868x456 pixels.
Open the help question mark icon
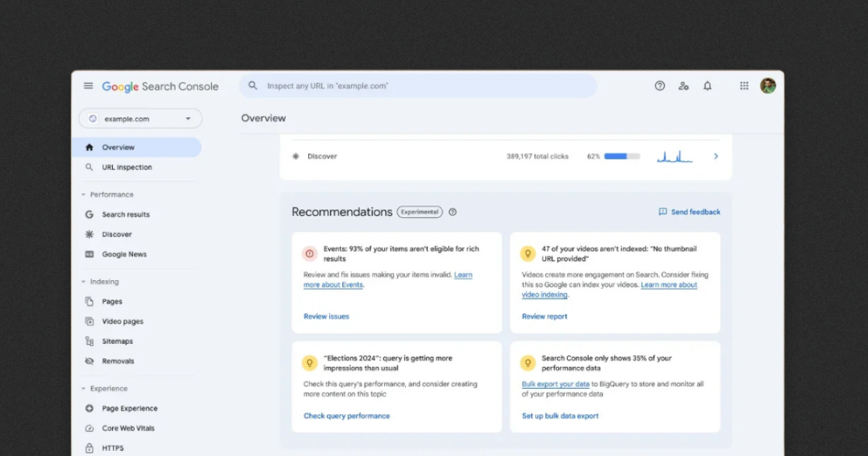[x=660, y=85]
